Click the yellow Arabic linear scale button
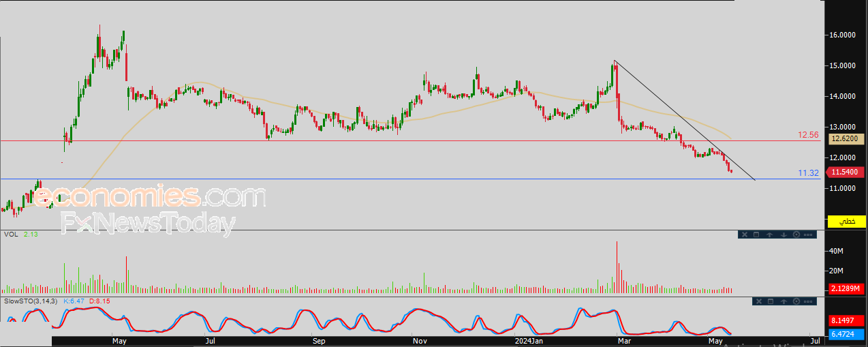 point(846,222)
